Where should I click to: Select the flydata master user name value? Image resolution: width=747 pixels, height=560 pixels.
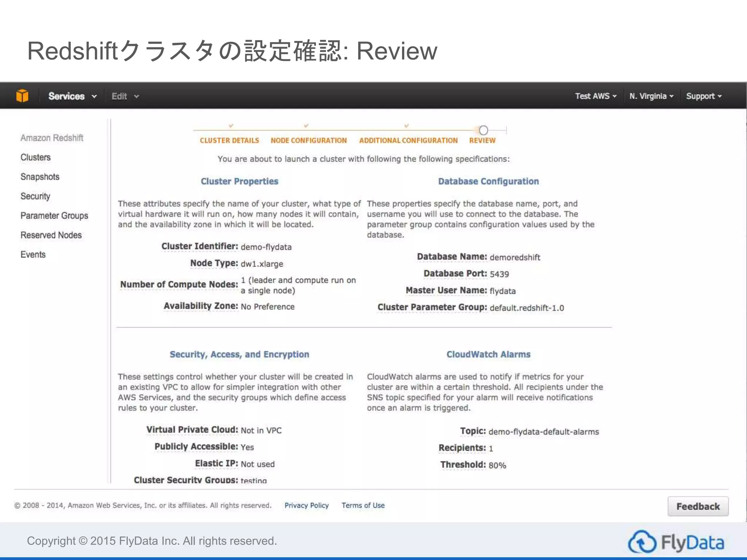click(503, 291)
